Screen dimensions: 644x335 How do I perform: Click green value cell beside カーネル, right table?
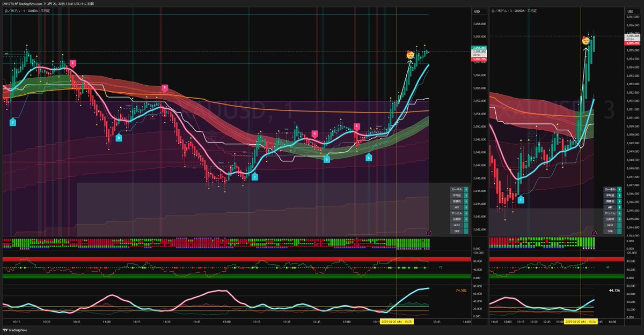[619, 190]
